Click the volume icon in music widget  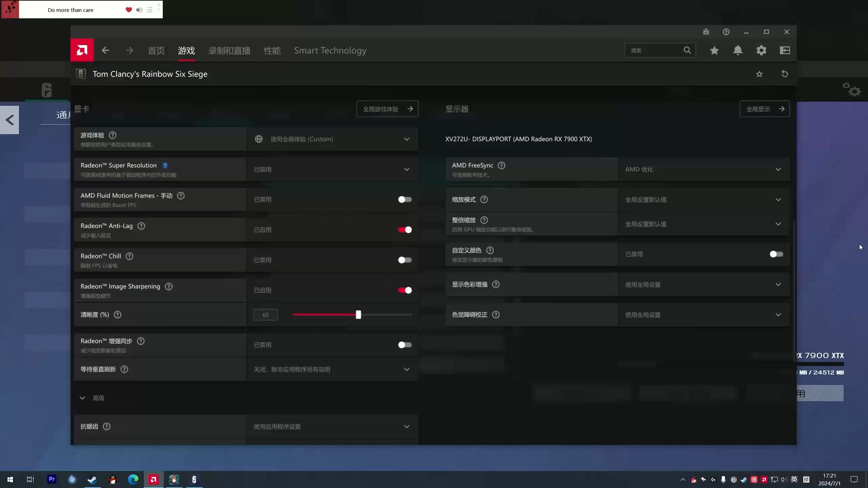point(139,10)
